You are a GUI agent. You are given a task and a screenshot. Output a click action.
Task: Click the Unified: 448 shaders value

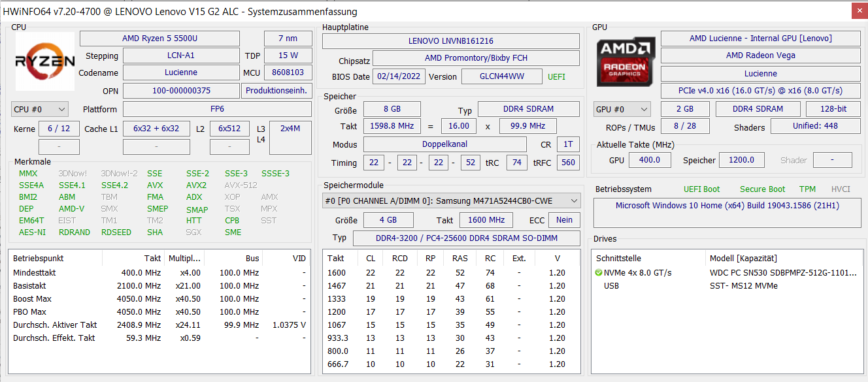click(816, 126)
